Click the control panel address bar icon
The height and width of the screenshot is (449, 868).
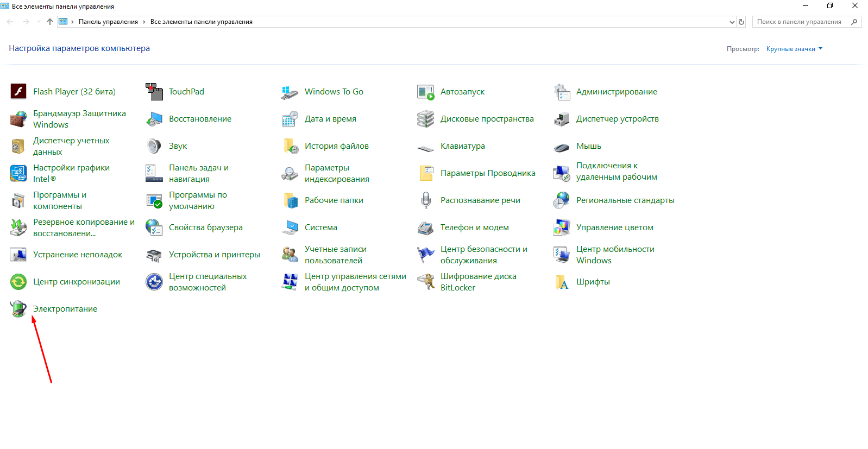coord(63,22)
